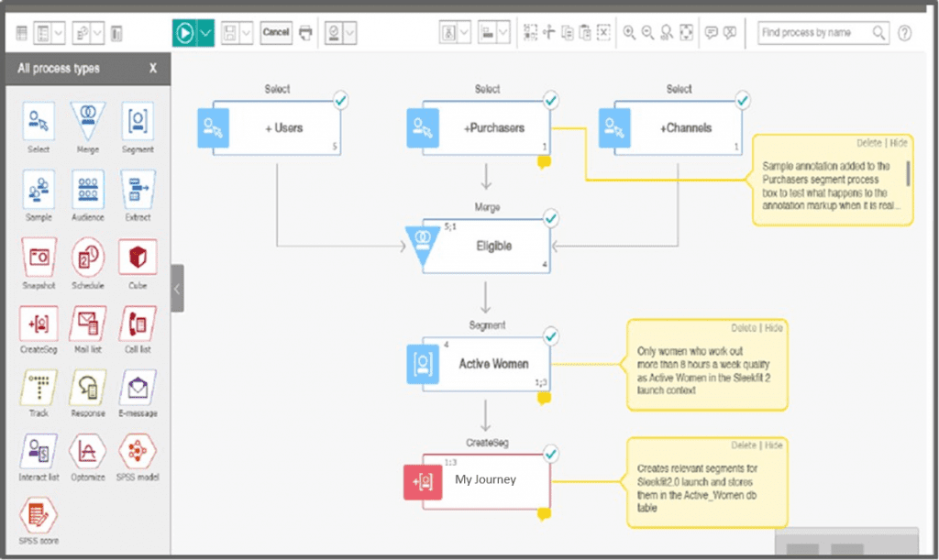
Task: Toggle the annotation flag under the Purchasers box
Action: coord(544,162)
